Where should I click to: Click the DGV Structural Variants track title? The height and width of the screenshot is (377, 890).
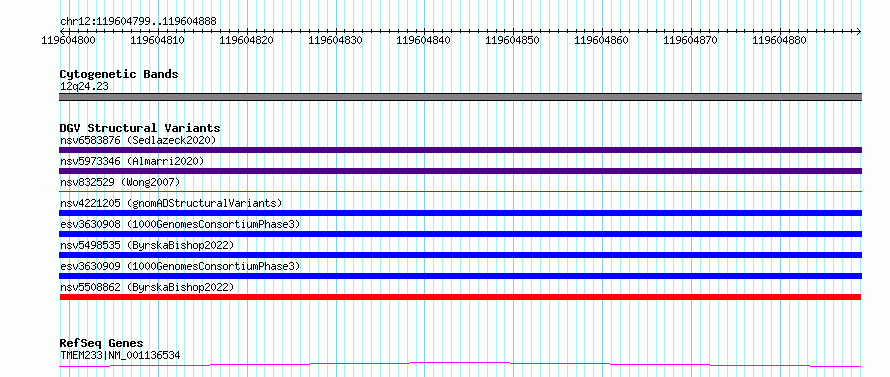coord(140,128)
